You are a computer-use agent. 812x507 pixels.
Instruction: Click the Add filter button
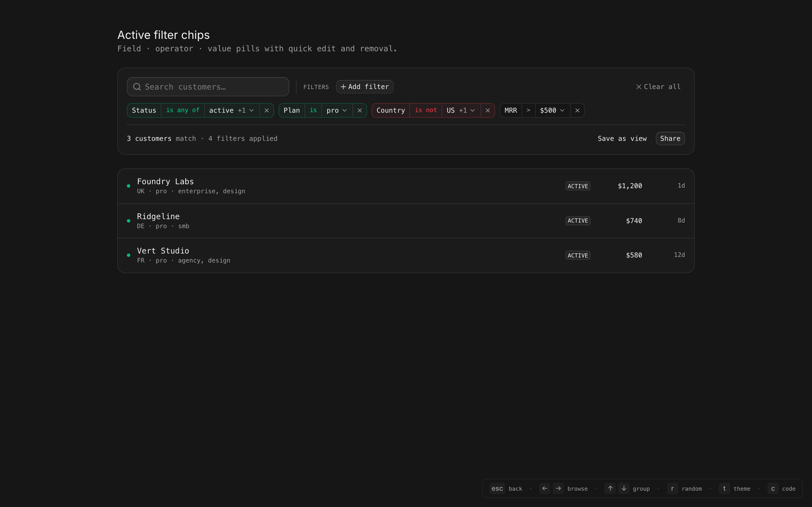pos(365,87)
